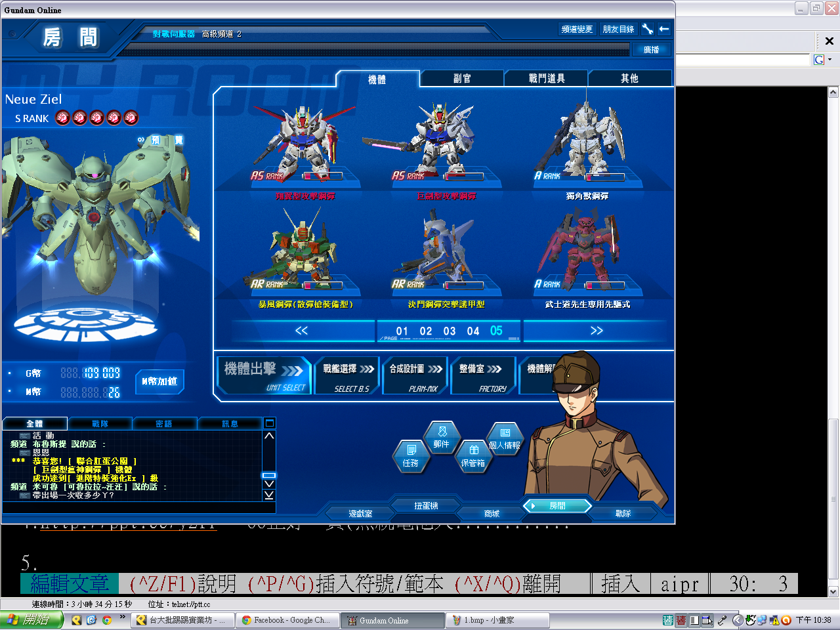
Task: Switch to the 台大批踢踢實業坊 taskbar window
Action: tap(183, 620)
